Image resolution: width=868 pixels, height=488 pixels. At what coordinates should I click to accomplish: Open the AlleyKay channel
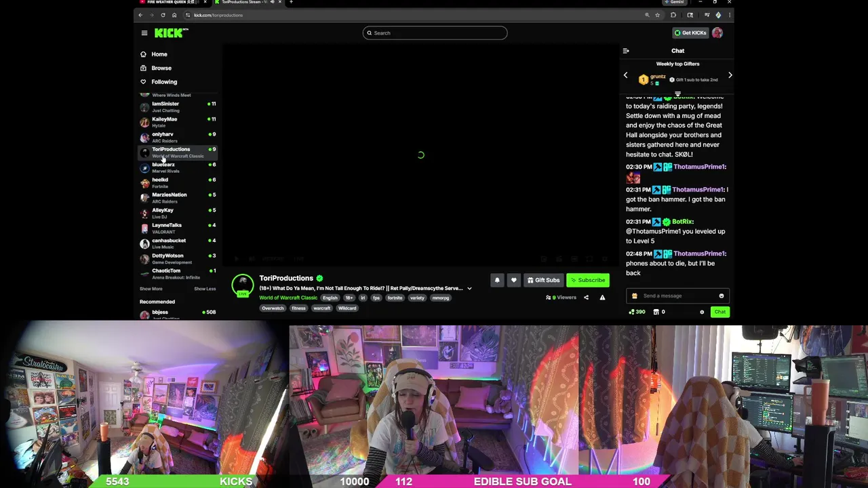[x=178, y=213]
